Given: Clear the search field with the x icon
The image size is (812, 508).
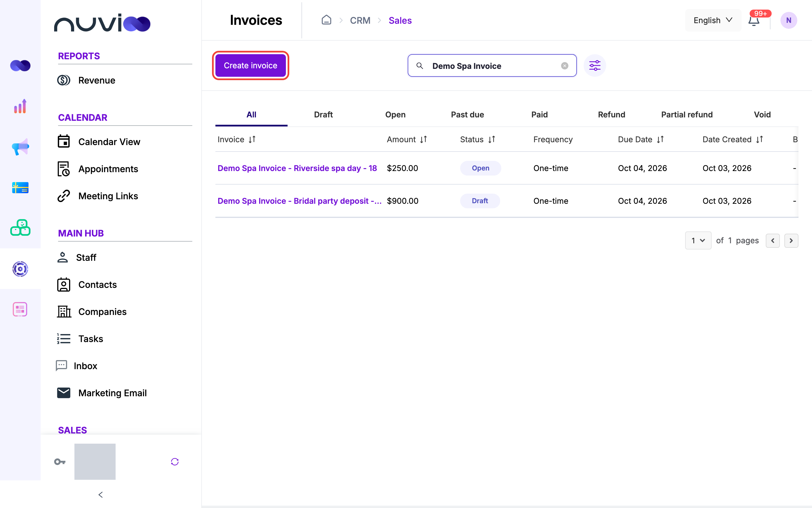Looking at the screenshot, I should [x=565, y=66].
